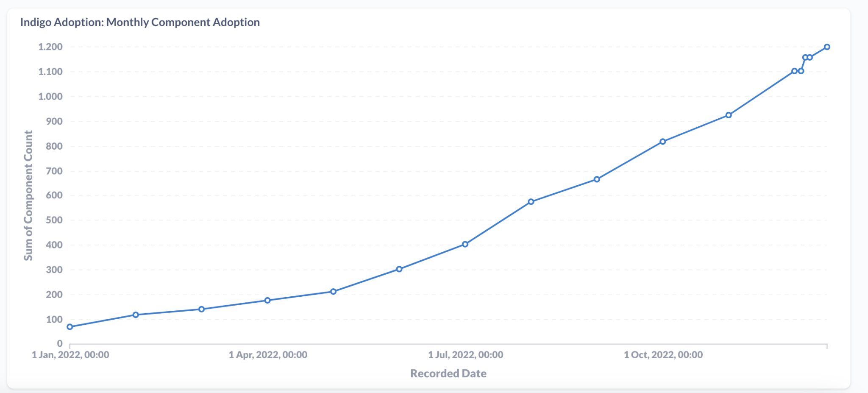Click the "1 Apr, 2022, 00:00" axis tick
Image resolution: width=868 pixels, height=393 pixels.
(x=268, y=355)
